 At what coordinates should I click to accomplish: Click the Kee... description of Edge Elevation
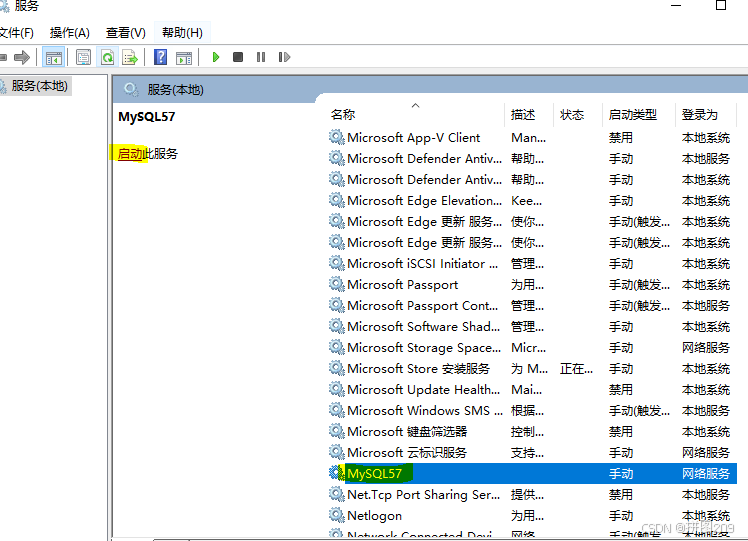pos(527,201)
